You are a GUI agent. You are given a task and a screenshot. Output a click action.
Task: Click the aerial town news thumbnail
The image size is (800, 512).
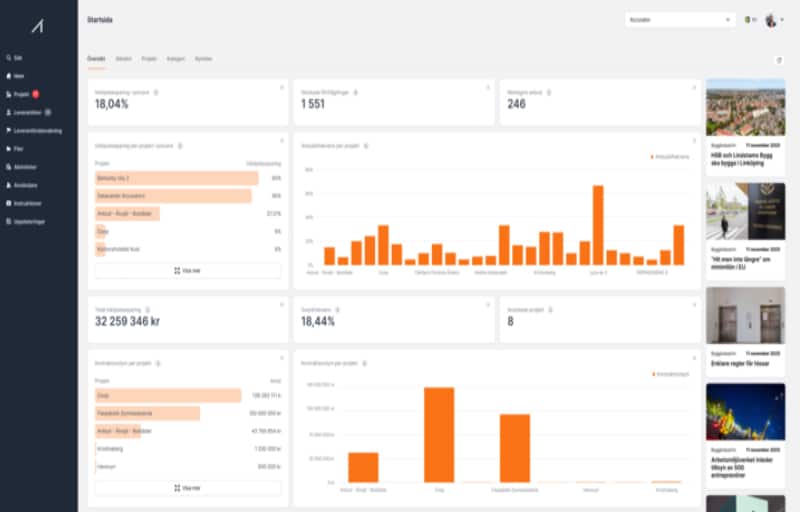click(745, 107)
